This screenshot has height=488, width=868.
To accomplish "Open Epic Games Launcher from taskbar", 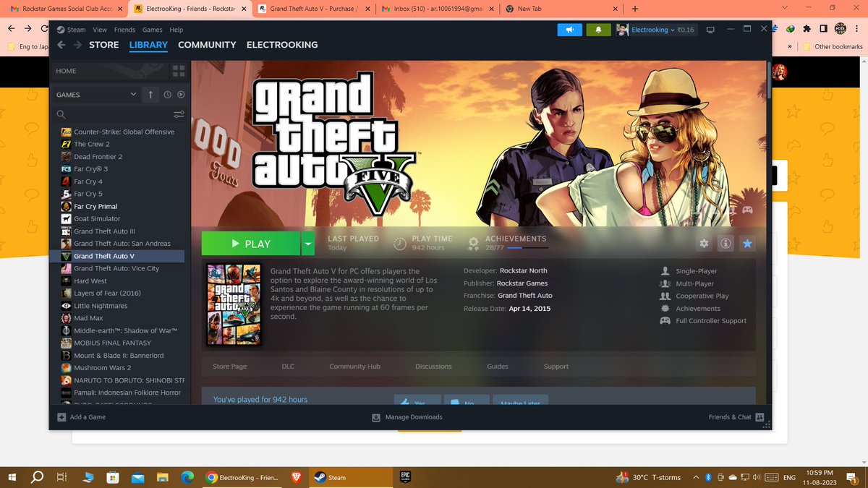I will tap(405, 477).
